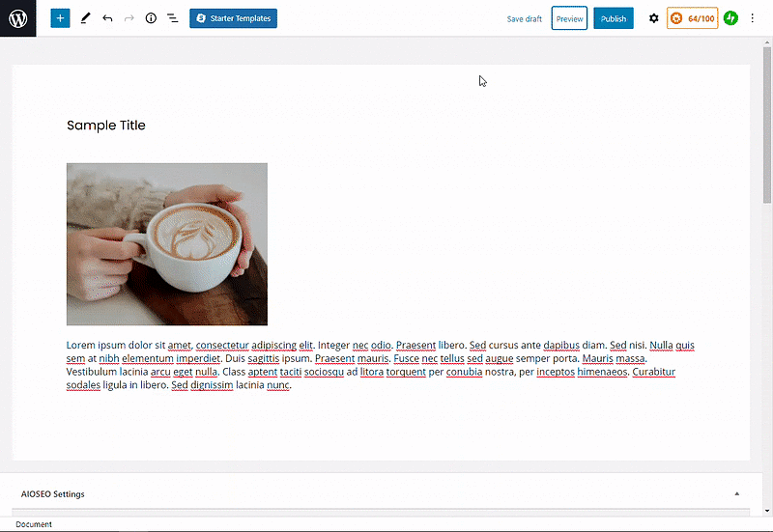Open the block inserter plus button
Screen dimensions: 773x532
[x=60, y=18]
